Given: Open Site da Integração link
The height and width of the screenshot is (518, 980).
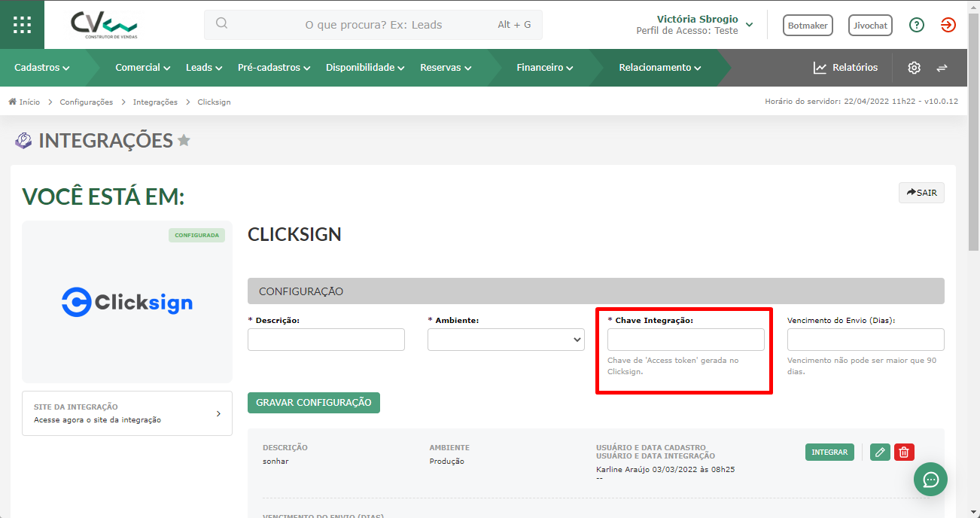Looking at the screenshot, I should pos(127,413).
